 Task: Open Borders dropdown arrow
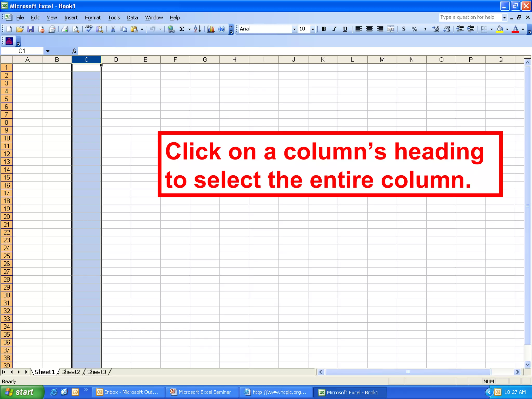[x=491, y=29]
